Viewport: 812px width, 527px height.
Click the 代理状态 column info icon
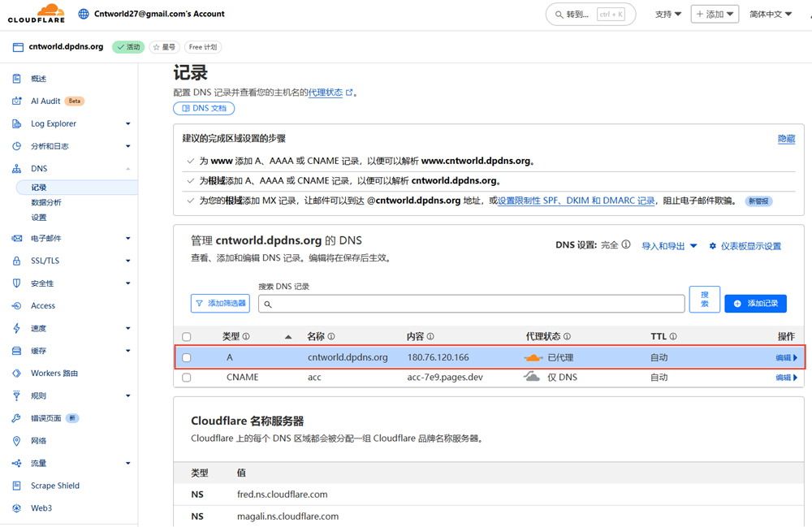click(567, 336)
